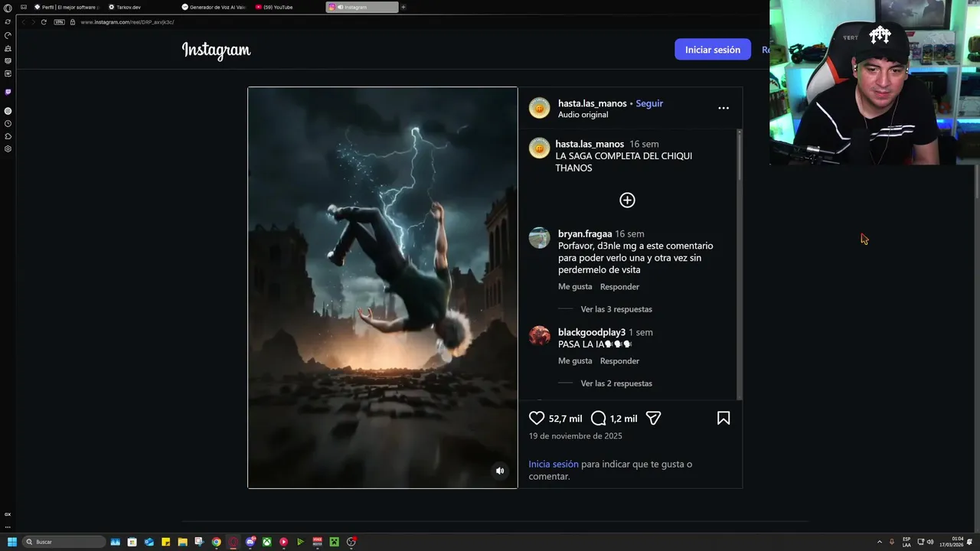Click Me gusta under bryan.fragaa's comment
This screenshot has height=551, width=980.
point(575,287)
